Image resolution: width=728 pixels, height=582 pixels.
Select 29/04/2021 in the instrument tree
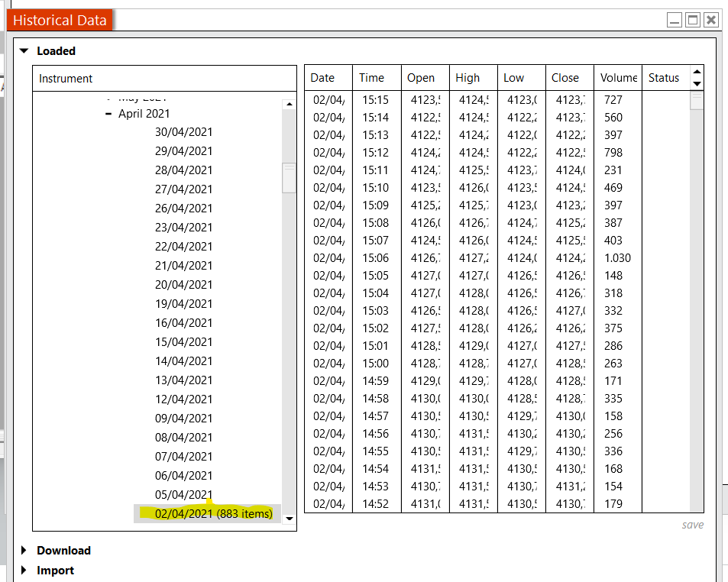pos(183,151)
